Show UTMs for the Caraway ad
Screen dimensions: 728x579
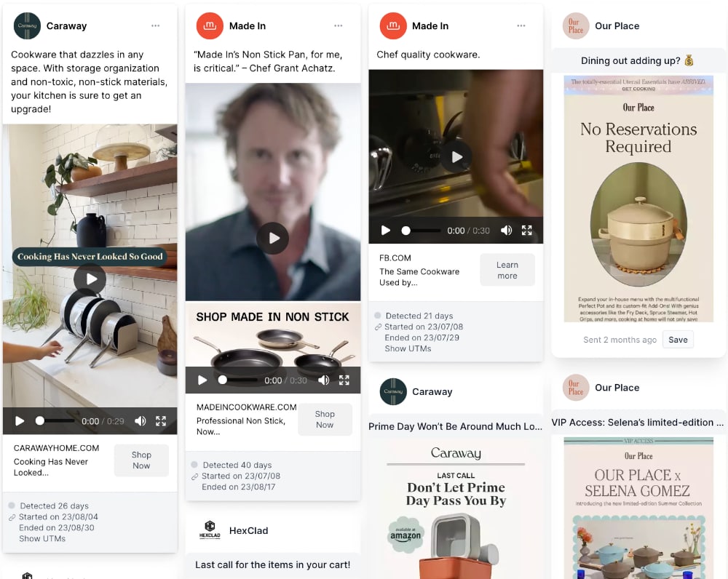click(x=42, y=539)
